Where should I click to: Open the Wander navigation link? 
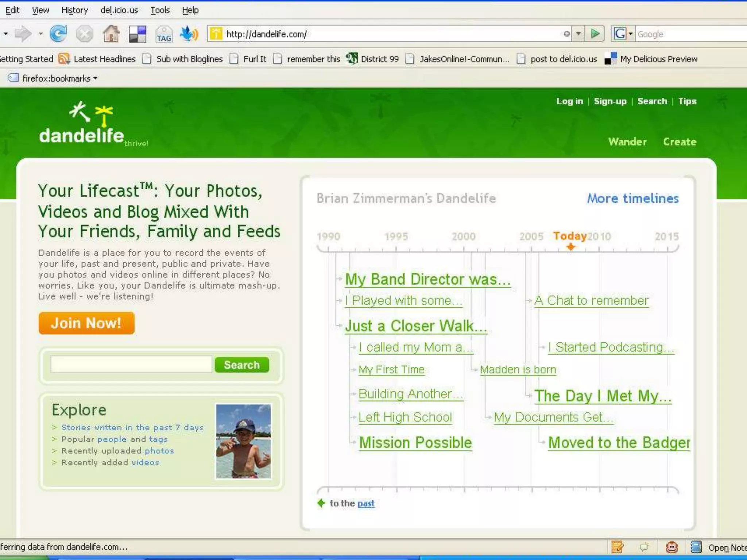[x=627, y=141]
